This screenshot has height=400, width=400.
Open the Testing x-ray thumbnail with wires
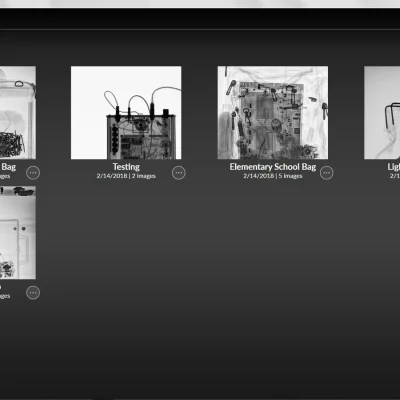tap(126, 112)
